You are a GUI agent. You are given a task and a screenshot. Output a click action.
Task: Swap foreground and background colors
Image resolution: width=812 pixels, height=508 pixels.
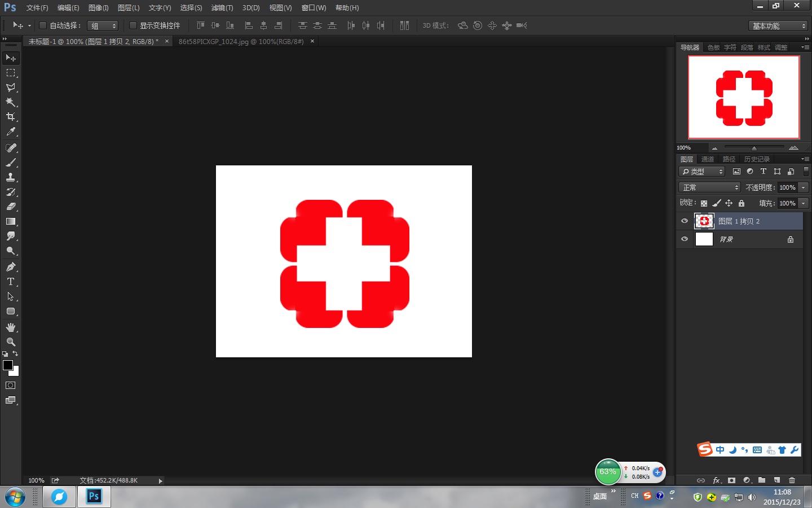(x=15, y=354)
